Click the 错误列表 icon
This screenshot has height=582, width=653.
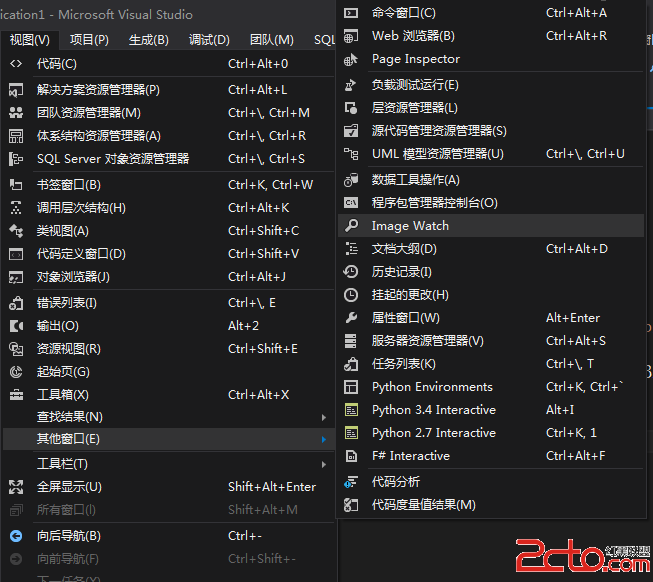click(16, 303)
